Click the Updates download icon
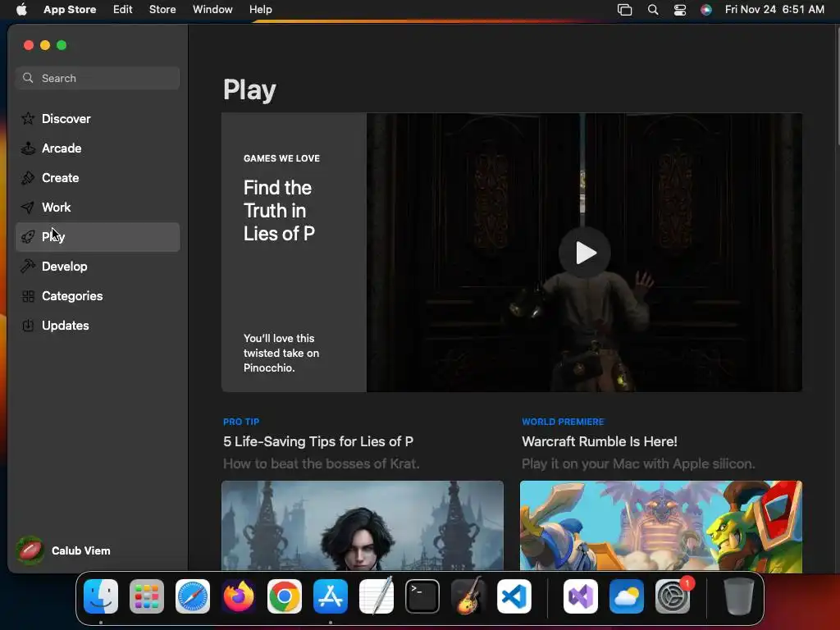840x630 pixels. coord(28,325)
